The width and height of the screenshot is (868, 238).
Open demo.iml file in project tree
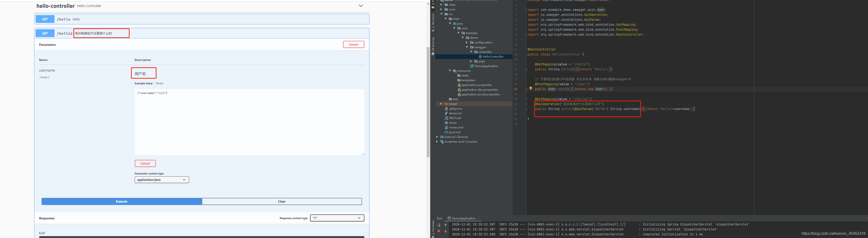pyautogui.click(x=453, y=113)
